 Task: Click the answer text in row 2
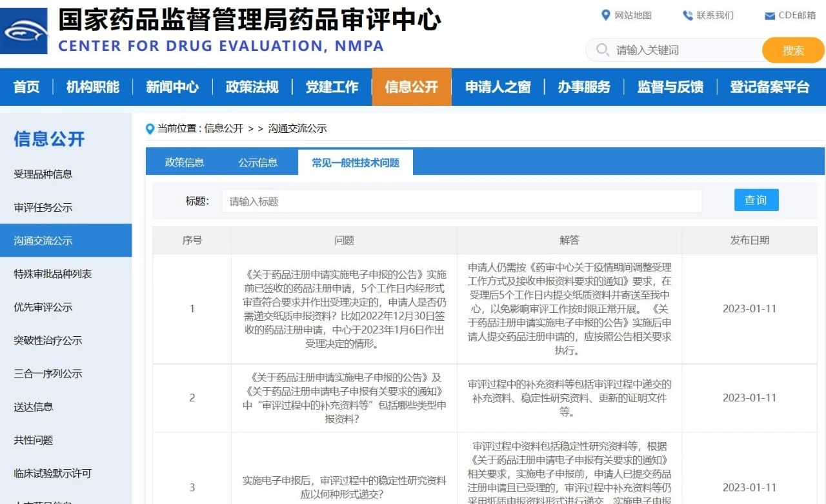coord(569,398)
